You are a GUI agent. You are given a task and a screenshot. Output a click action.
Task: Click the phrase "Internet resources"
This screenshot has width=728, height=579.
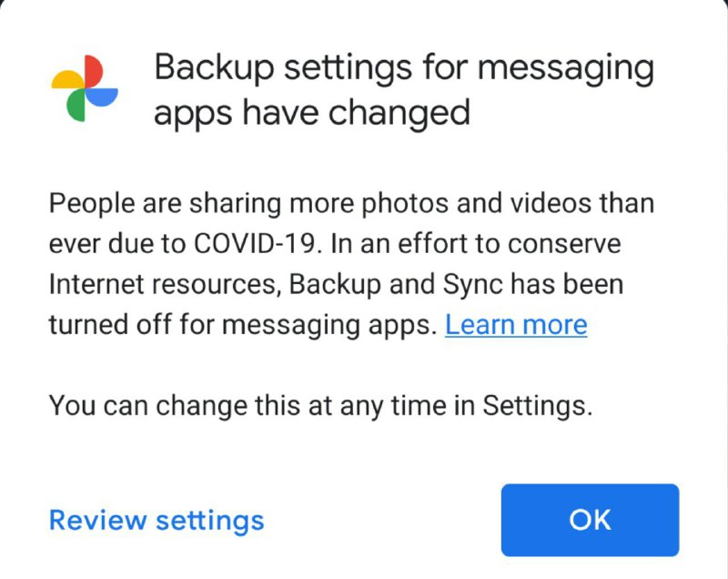162,285
